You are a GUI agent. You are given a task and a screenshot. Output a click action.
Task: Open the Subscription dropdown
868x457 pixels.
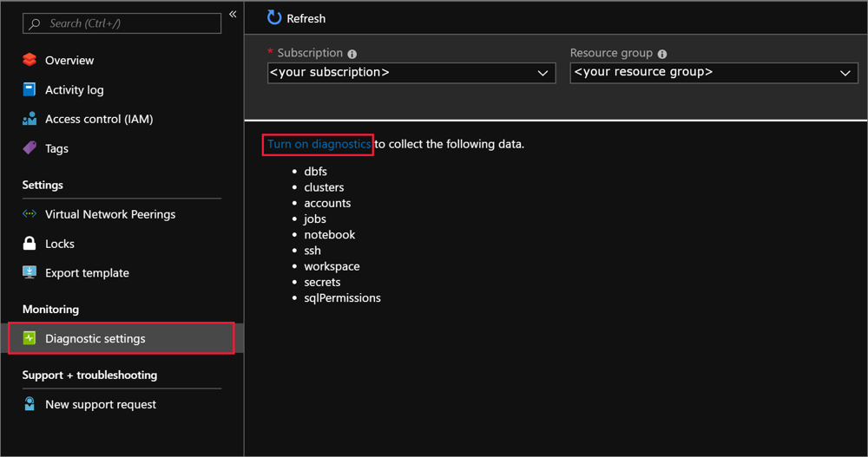(x=411, y=73)
